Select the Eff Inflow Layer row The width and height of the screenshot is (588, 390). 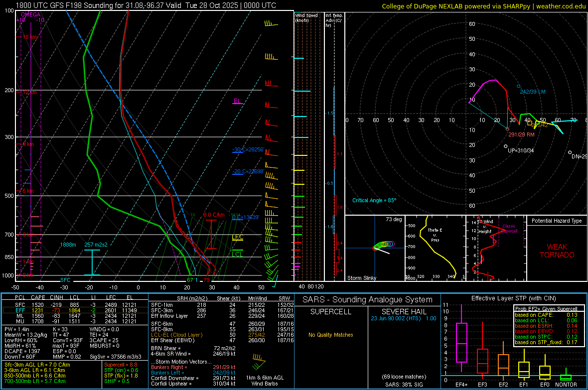222,316
